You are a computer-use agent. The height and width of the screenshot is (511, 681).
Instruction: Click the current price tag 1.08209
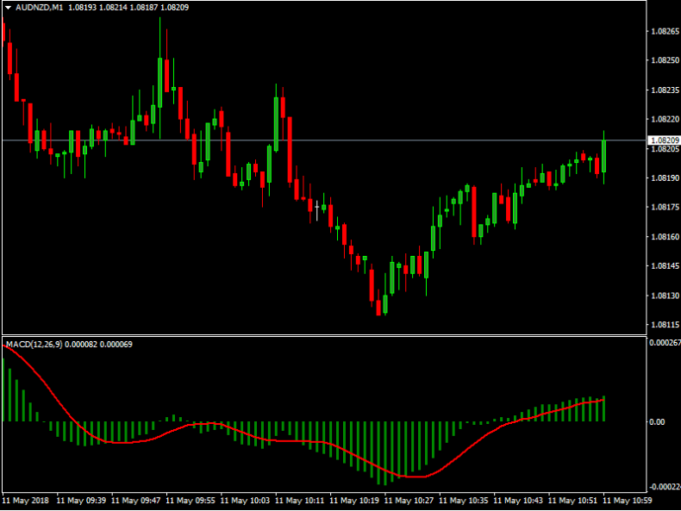664,141
